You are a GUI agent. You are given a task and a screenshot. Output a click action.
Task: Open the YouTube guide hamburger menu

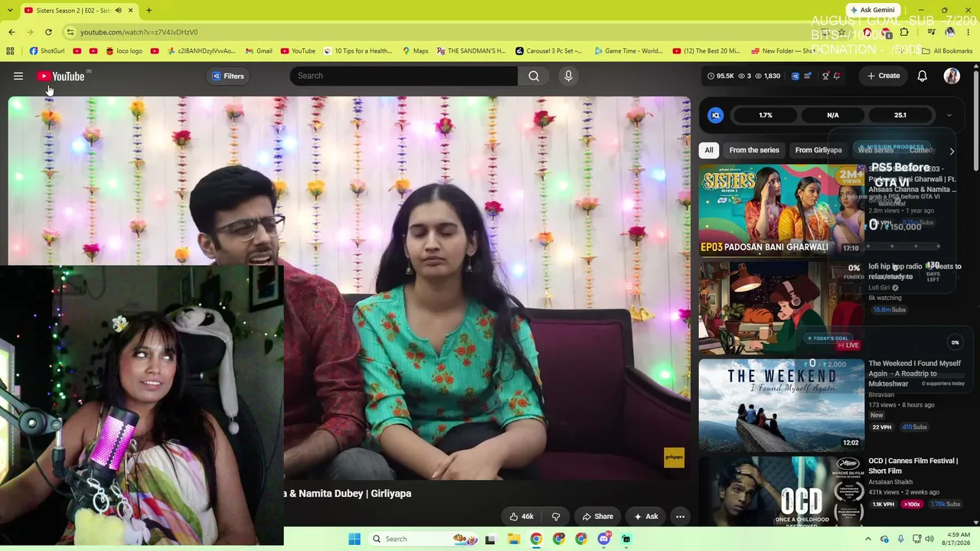pos(18,76)
